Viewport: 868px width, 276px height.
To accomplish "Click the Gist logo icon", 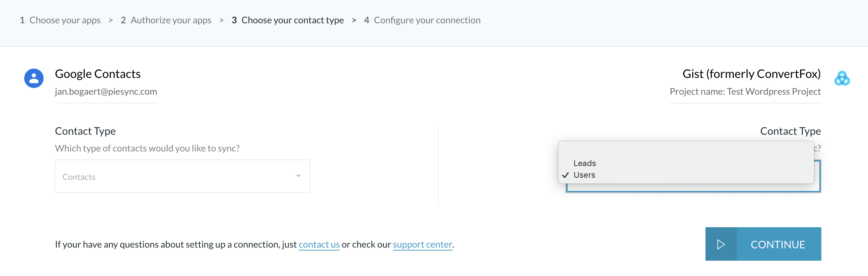I will (842, 78).
